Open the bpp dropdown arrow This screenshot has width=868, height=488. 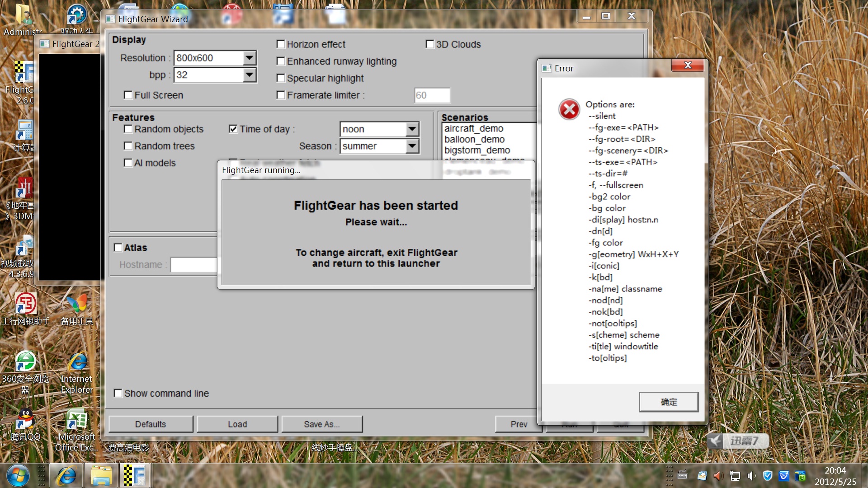pyautogui.click(x=249, y=75)
